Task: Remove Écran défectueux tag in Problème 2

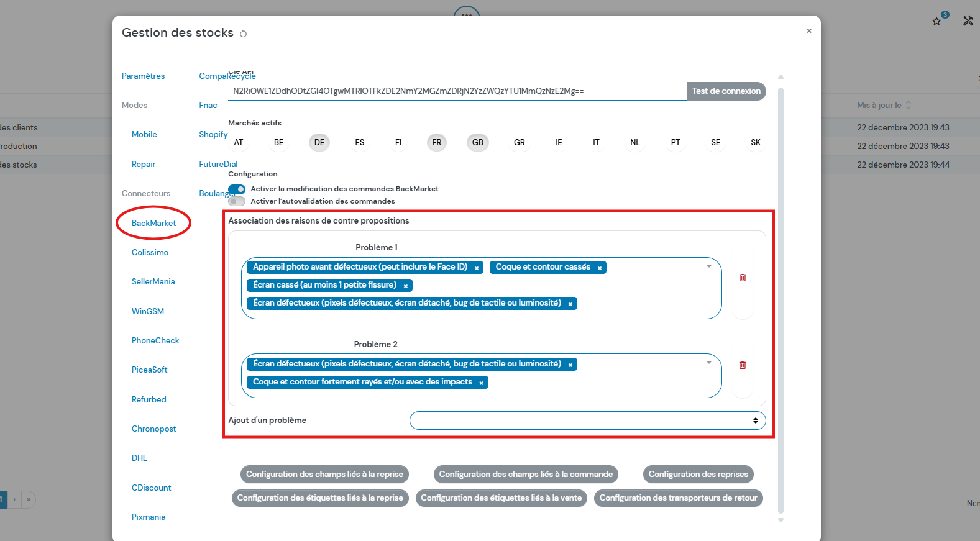Action: 570,365
